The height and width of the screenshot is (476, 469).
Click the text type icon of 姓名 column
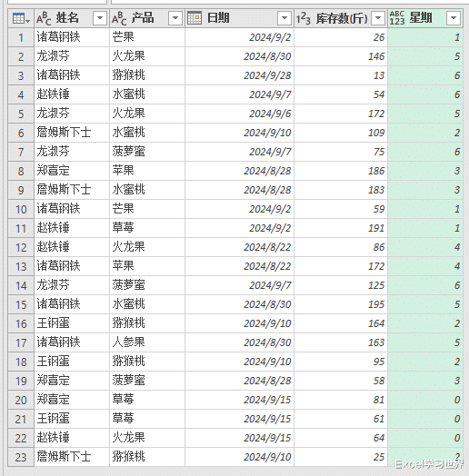[x=44, y=18]
